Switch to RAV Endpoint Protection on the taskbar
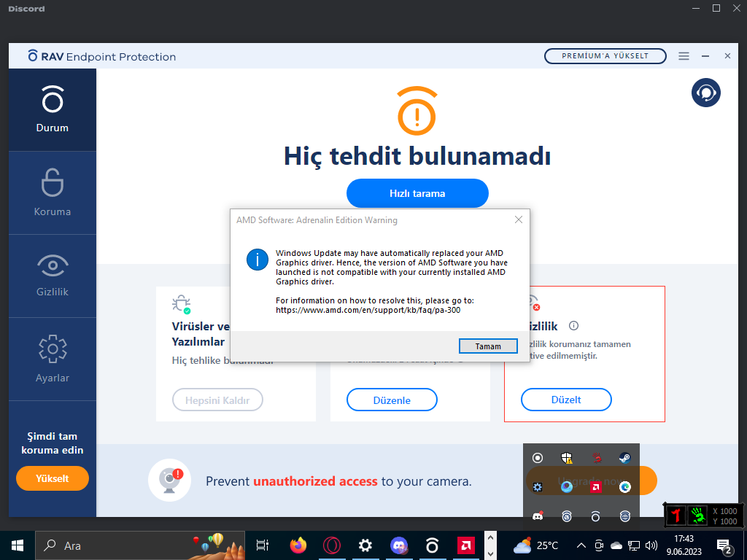 (x=432, y=545)
